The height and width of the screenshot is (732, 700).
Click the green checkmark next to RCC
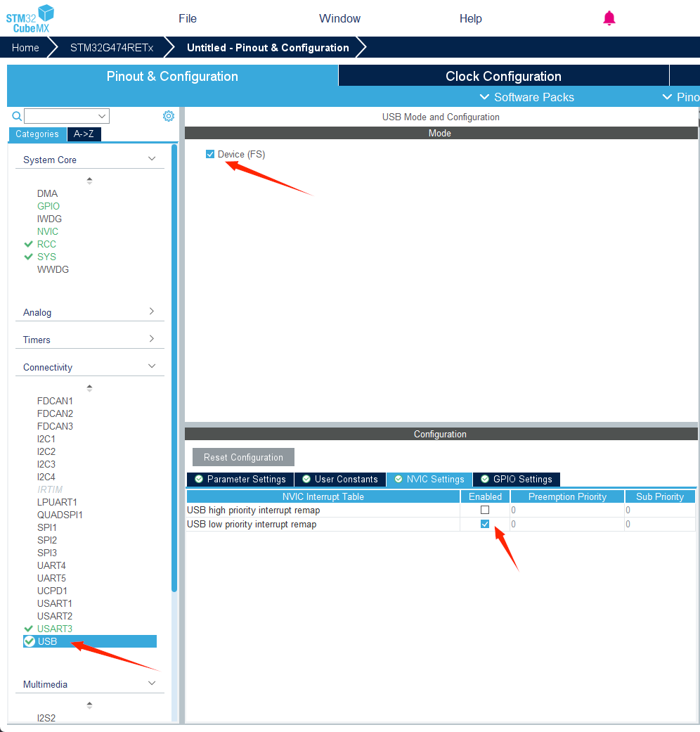(29, 244)
